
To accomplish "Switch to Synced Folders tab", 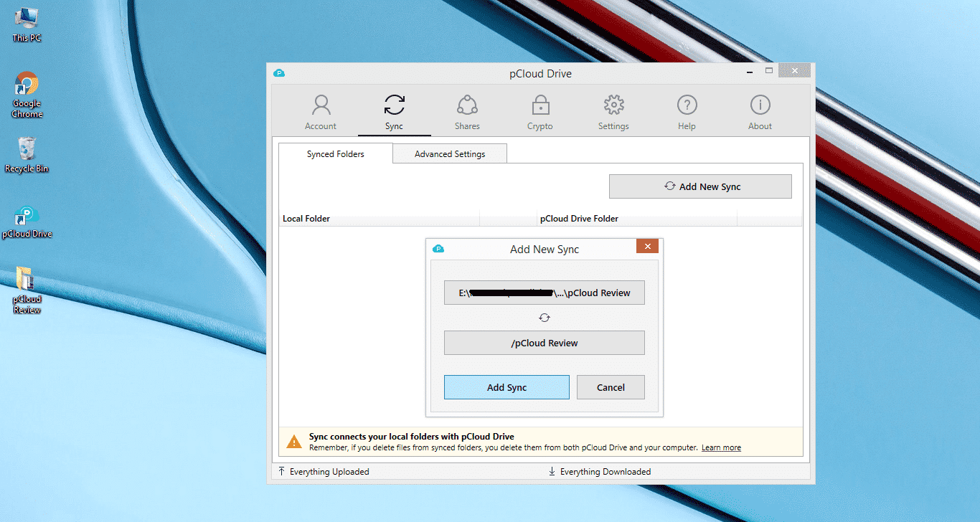I will click(335, 153).
